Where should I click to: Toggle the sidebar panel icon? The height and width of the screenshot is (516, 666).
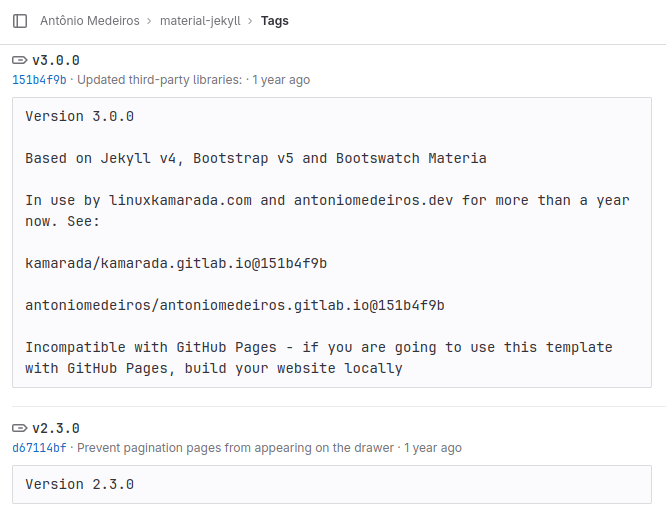(x=20, y=21)
